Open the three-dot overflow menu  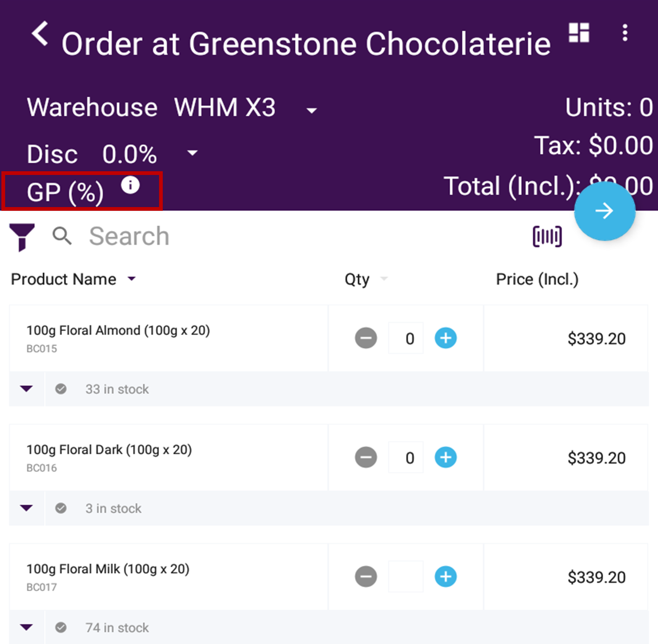[625, 33]
